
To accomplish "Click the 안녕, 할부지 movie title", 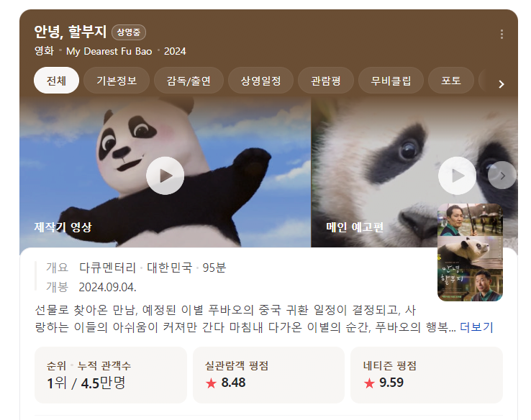I will (x=71, y=32).
